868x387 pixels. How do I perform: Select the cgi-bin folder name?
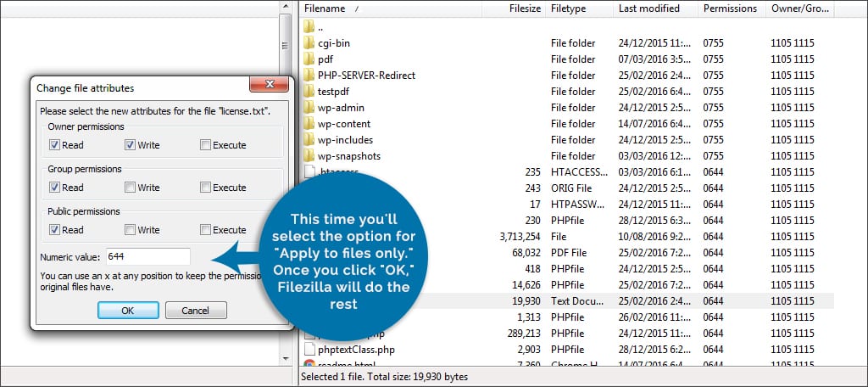(334, 42)
